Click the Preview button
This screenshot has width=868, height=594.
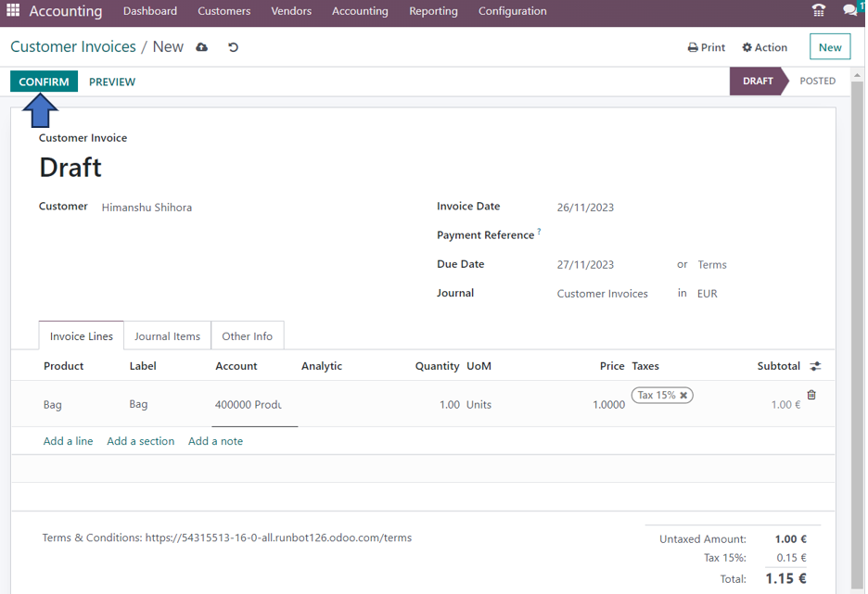(112, 82)
